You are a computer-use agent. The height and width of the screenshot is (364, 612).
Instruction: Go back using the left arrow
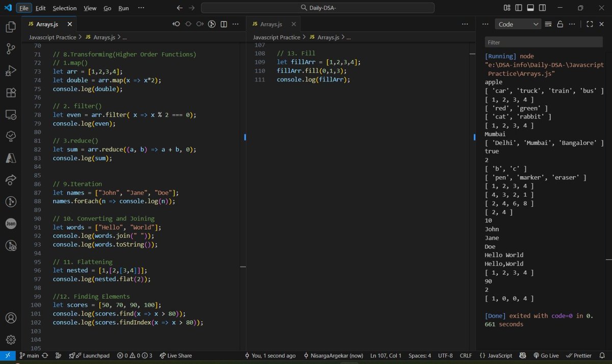[179, 8]
